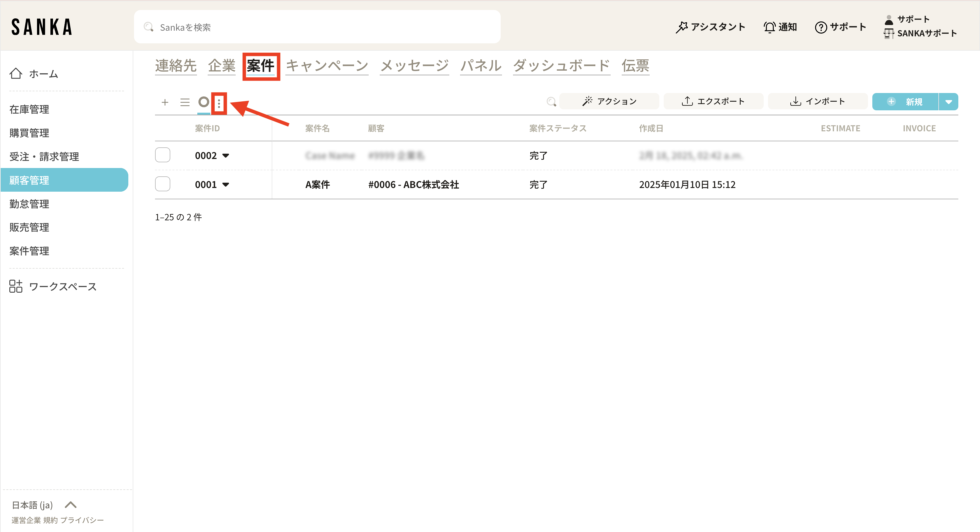Image resolution: width=980 pixels, height=532 pixels.
Task: Tick the checkbox for case 0002
Action: [162, 155]
